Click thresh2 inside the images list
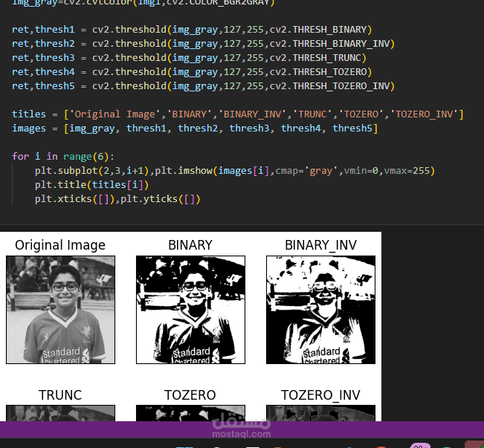484x448 pixels. 198,129
